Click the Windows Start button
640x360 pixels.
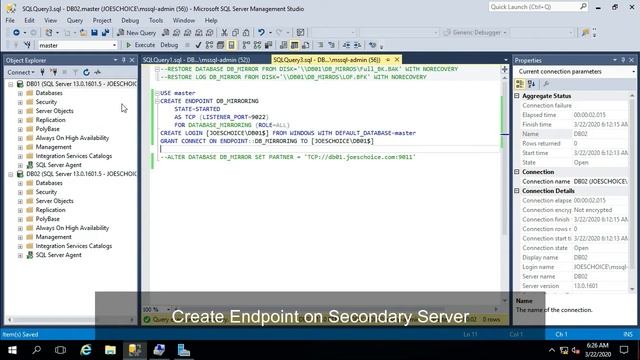12,350
